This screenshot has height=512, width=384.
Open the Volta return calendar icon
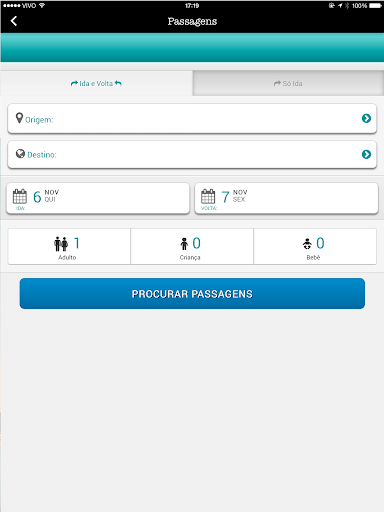pyautogui.click(x=208, y=196)
